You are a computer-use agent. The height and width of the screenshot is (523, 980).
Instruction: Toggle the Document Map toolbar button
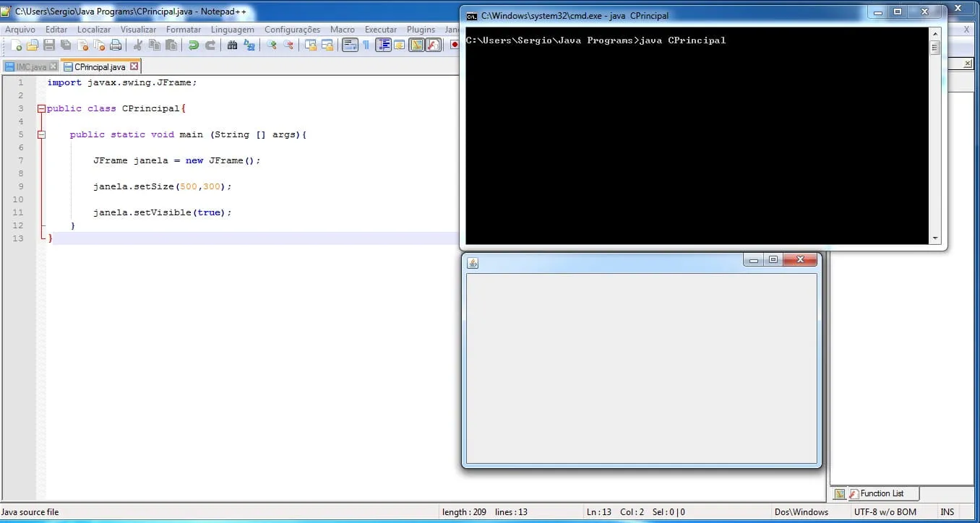[x=416, y=45]
